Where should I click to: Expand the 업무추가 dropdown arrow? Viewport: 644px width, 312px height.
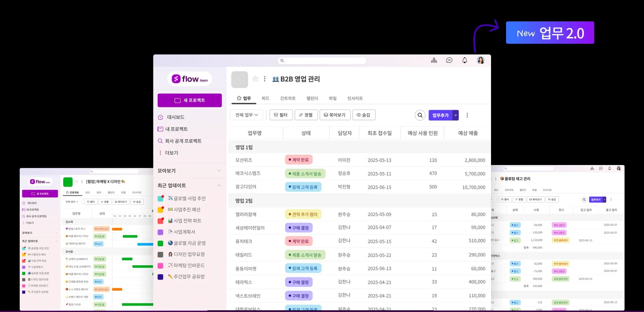click(455, 115)
